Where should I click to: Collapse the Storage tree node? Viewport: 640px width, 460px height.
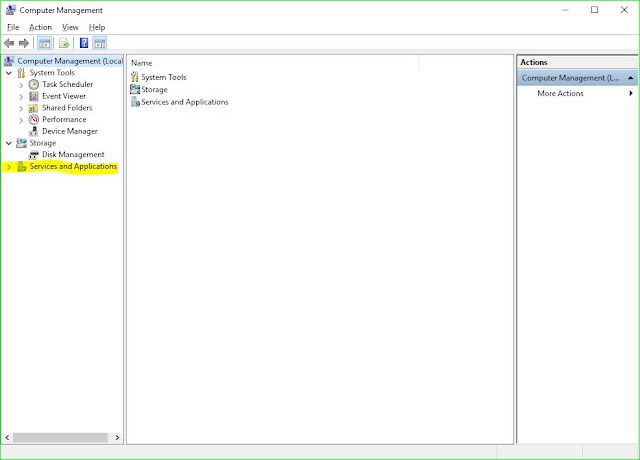[9, 143]
